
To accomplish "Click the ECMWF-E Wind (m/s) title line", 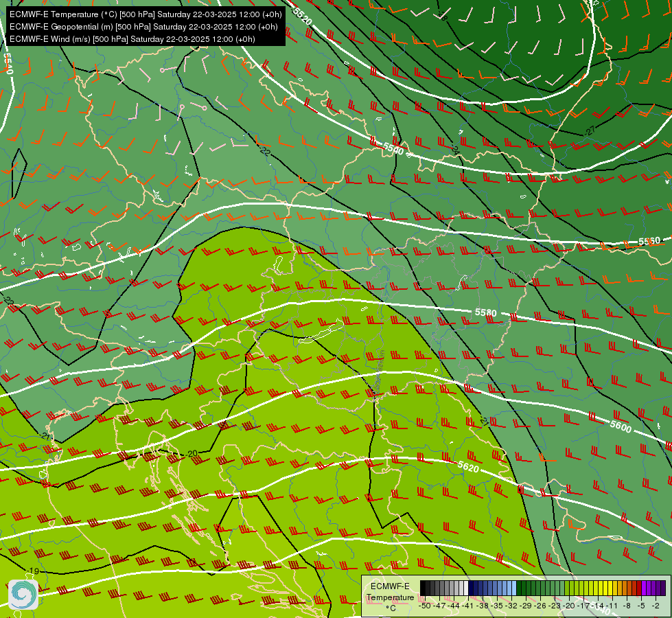I will click(x=132, y=39).
